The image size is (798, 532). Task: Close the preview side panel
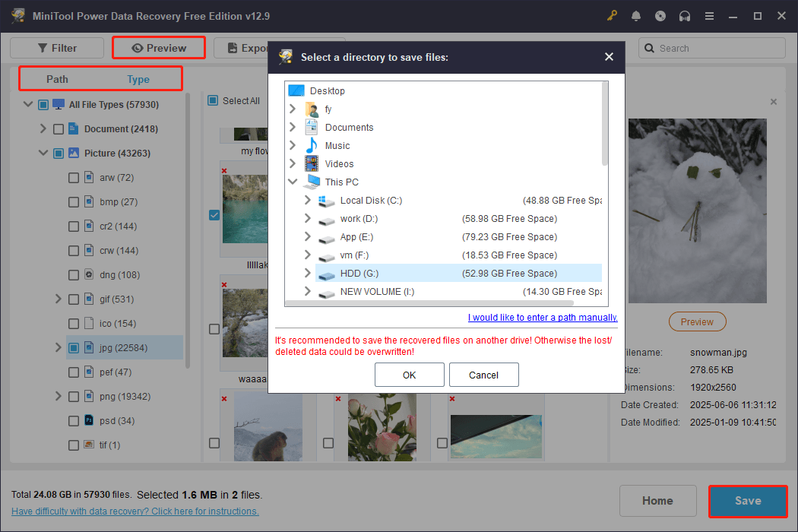click(774, 102)
